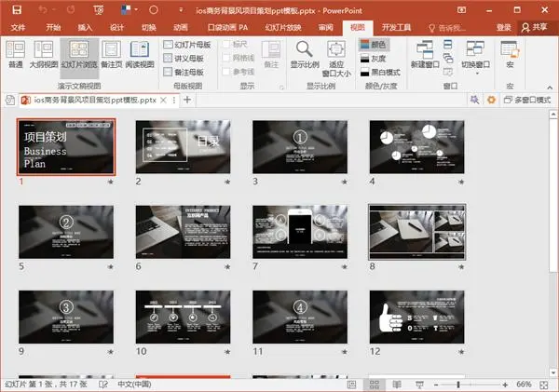Open the 文件 menu

(x=18, y=27)
